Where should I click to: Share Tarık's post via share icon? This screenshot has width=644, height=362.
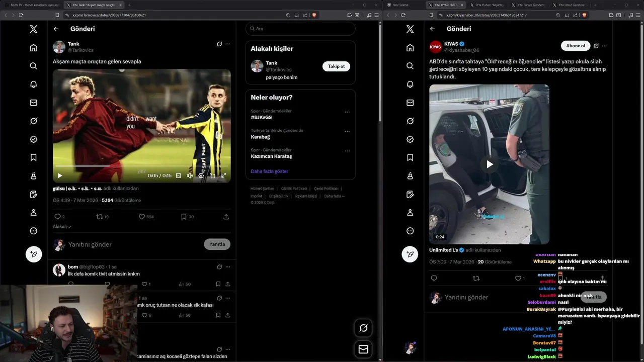pos(226,217)
